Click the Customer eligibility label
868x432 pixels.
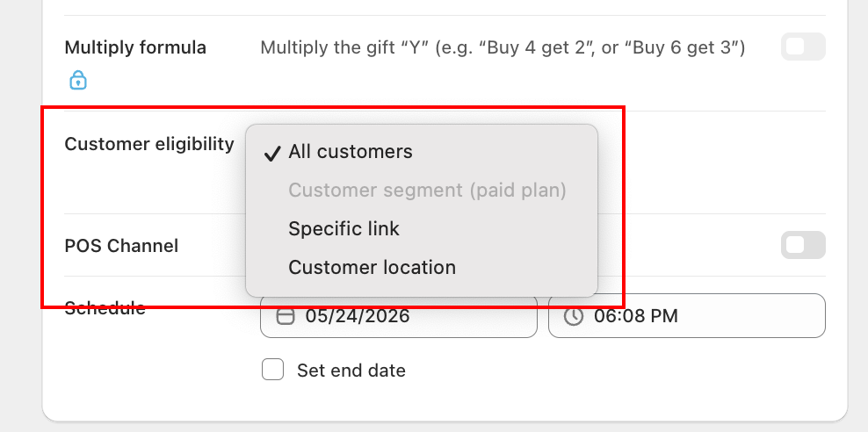point(149,144)
